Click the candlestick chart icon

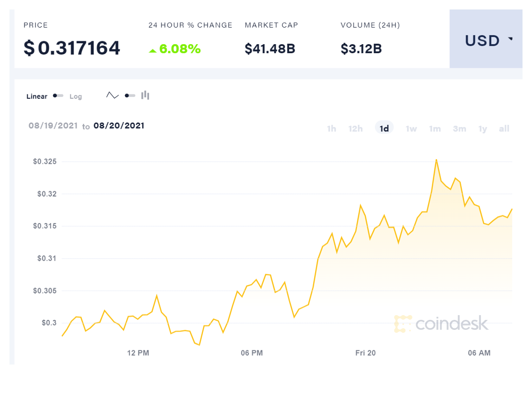click(x=145, y=95)
